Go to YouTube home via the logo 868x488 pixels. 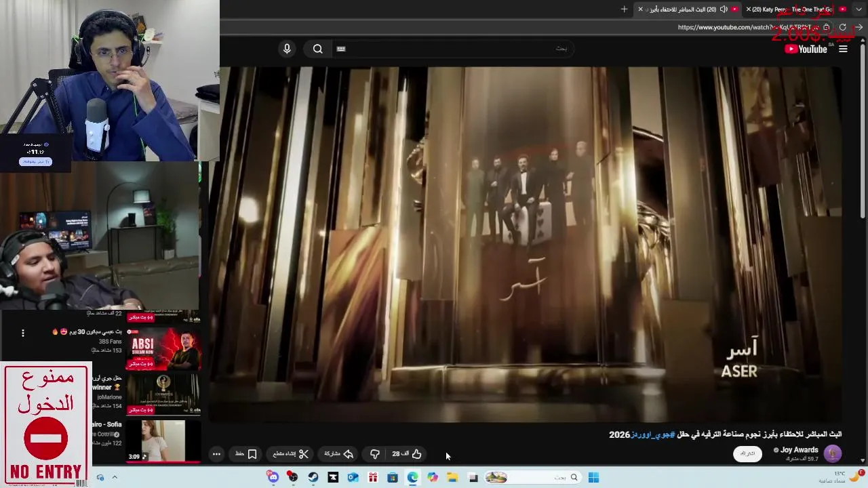click(806, 49)
